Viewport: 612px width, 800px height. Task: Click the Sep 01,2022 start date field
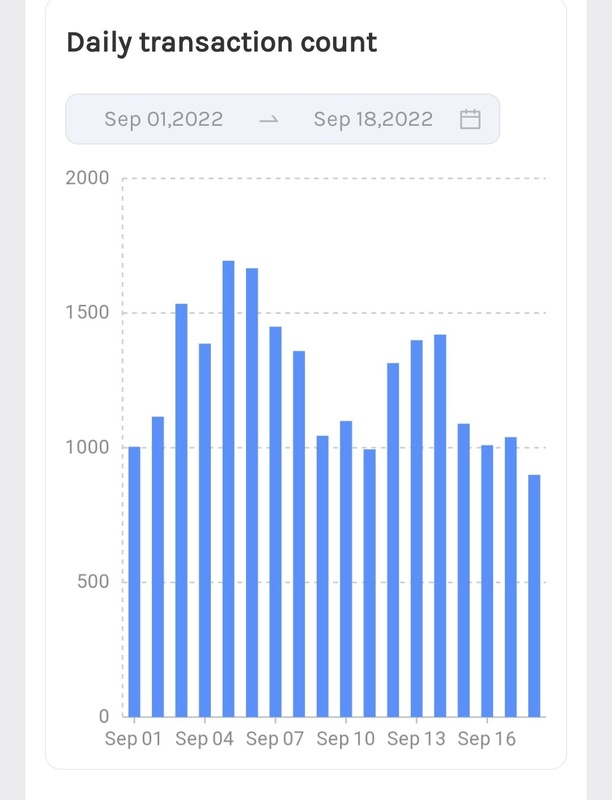coord(163,119)
